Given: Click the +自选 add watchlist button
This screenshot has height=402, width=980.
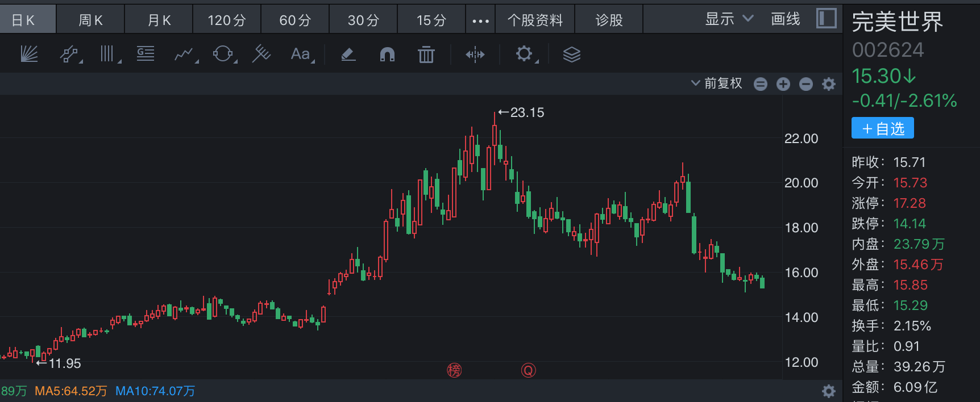Looking at the screenshot, I should (882, 128).
